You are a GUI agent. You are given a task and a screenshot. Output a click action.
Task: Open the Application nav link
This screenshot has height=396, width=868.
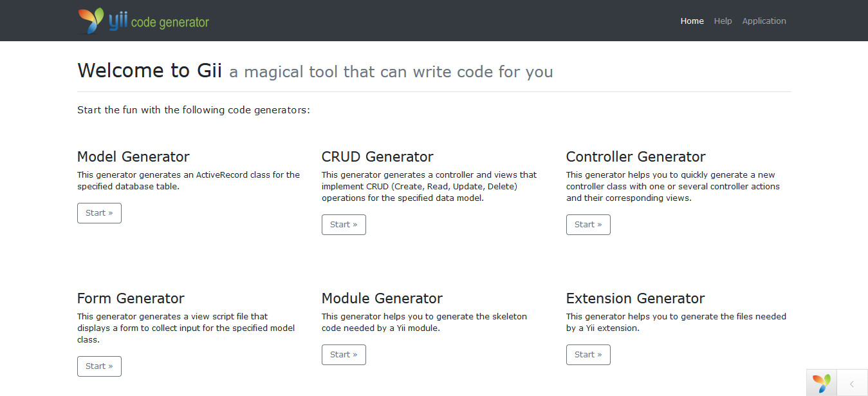[x=764, y=21]
